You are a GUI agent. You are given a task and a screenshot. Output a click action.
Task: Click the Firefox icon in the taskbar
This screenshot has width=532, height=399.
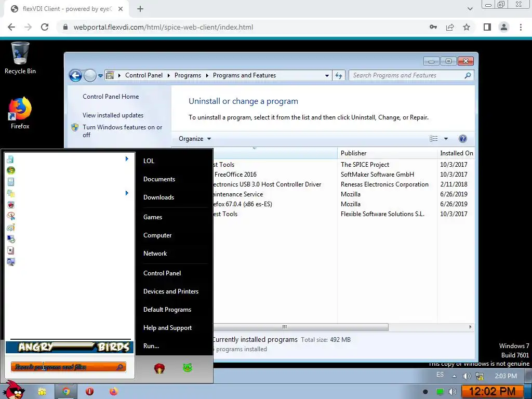(x=113, y=392)
